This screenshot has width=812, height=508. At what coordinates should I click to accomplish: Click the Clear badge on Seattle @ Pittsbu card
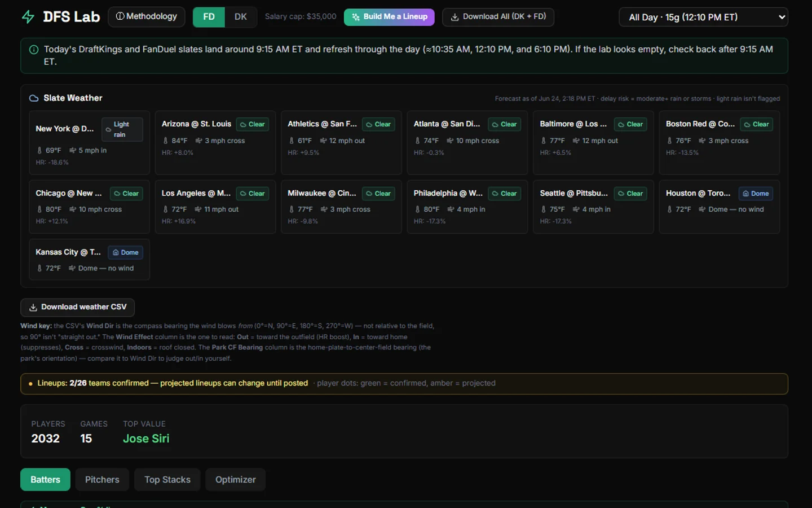630,194
